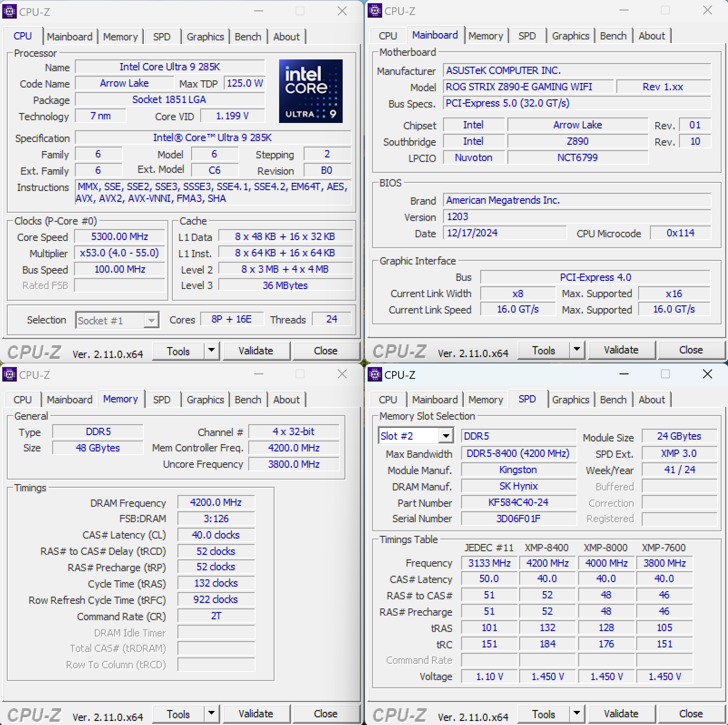Open About tab in the Mainboard window
The height and width of the screenshot is (725, 728).
coord(652,36)
